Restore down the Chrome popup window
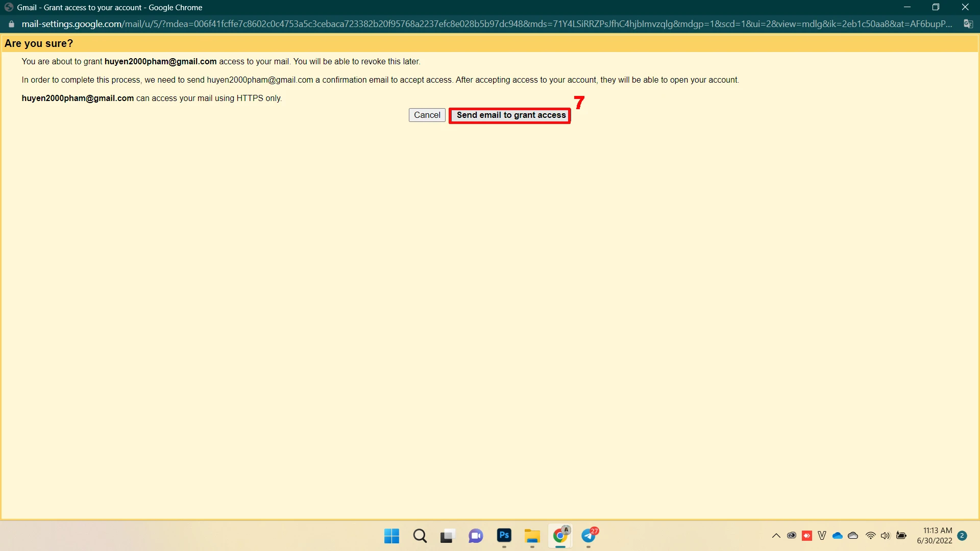Screen dimensions: 980x551 point(936,7)
